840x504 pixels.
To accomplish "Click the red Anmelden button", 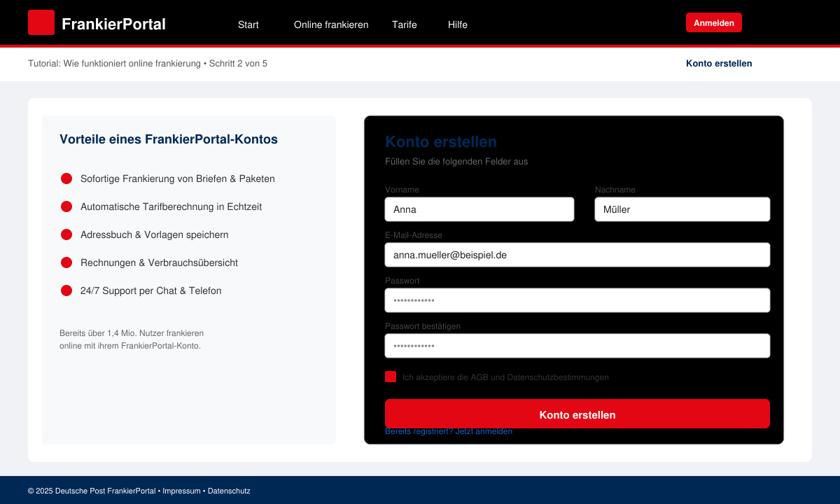I will tap(714, 22).
